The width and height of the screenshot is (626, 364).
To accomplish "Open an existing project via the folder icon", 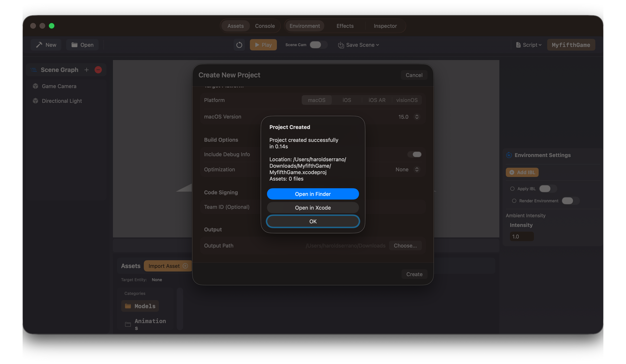I will click(75, 45).
